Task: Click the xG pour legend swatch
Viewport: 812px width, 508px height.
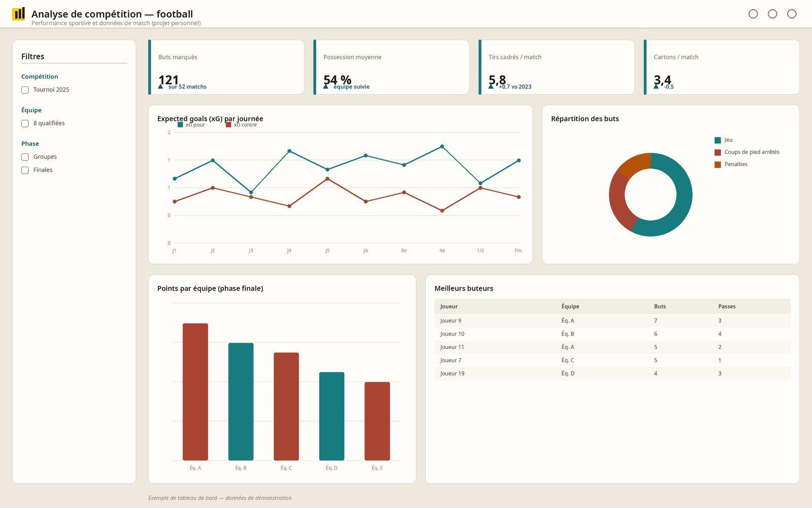Action: [180, 124]
